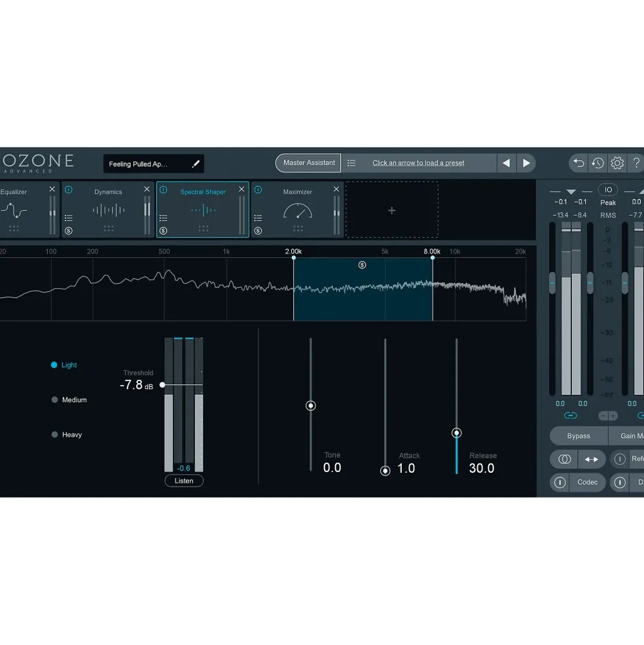The image size is (644, 645).
Task: Click the stereo overlapping circles icon
Action: tap(564, 459)
